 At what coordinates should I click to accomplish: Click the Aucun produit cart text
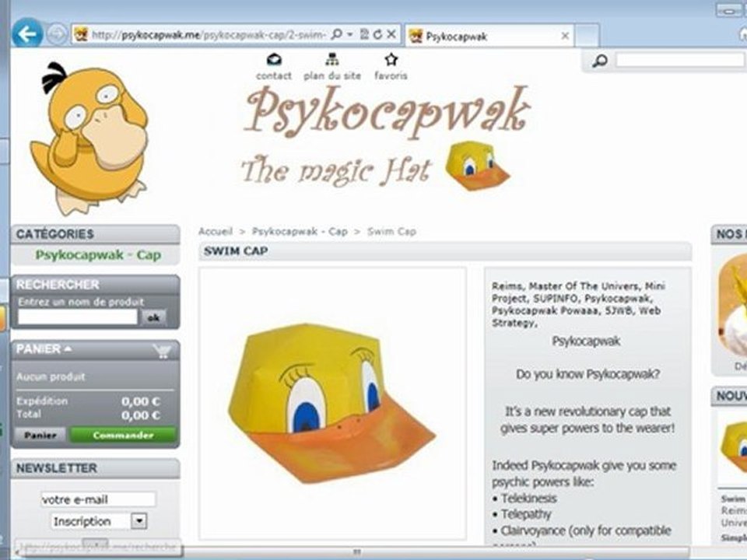coord(51,376)
